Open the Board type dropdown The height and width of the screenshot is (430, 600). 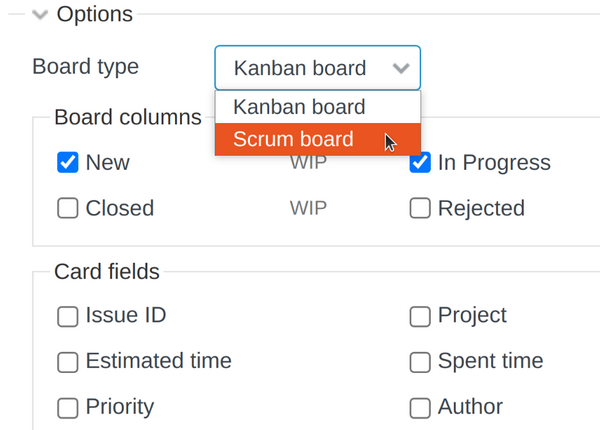pos(317,69)
